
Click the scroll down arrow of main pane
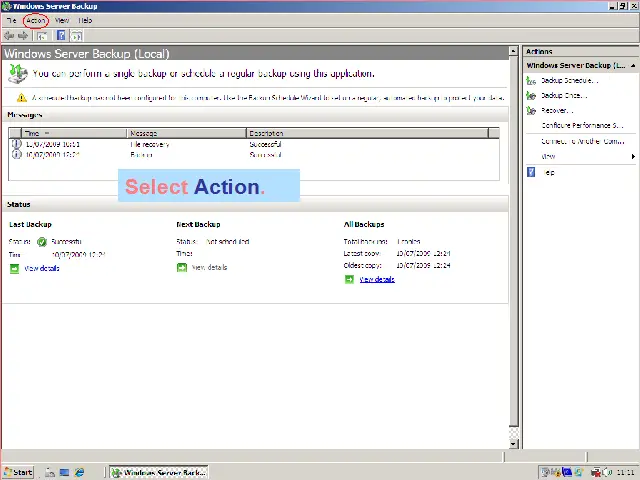click(514, 444)
